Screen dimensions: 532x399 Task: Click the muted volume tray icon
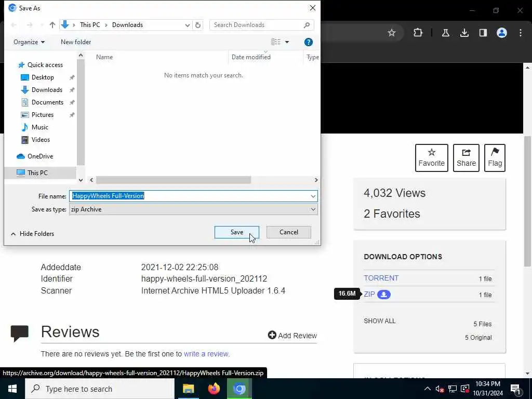coord(440,389)
